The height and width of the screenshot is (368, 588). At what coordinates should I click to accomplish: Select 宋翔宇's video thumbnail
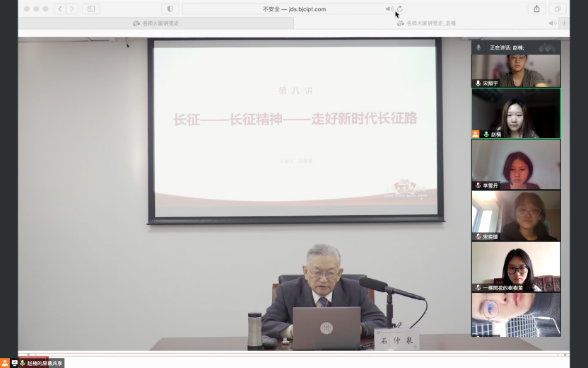[x=516, y=69]
